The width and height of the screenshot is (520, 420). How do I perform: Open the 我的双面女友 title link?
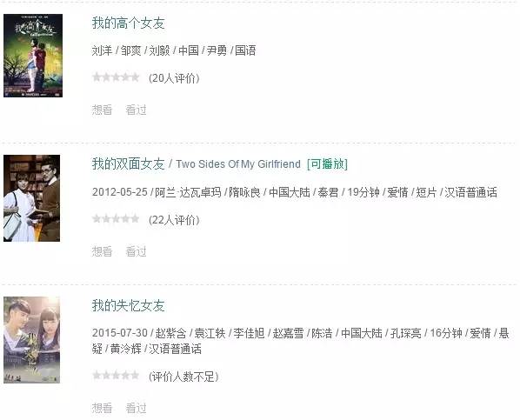129,163
